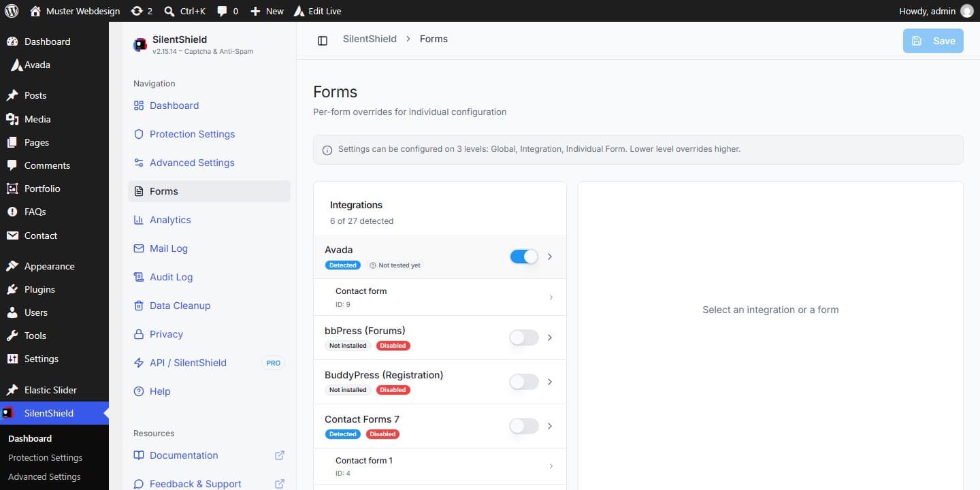Click the Tools wrench icon
Screen dimensions: 980x490
coord(12,336)
